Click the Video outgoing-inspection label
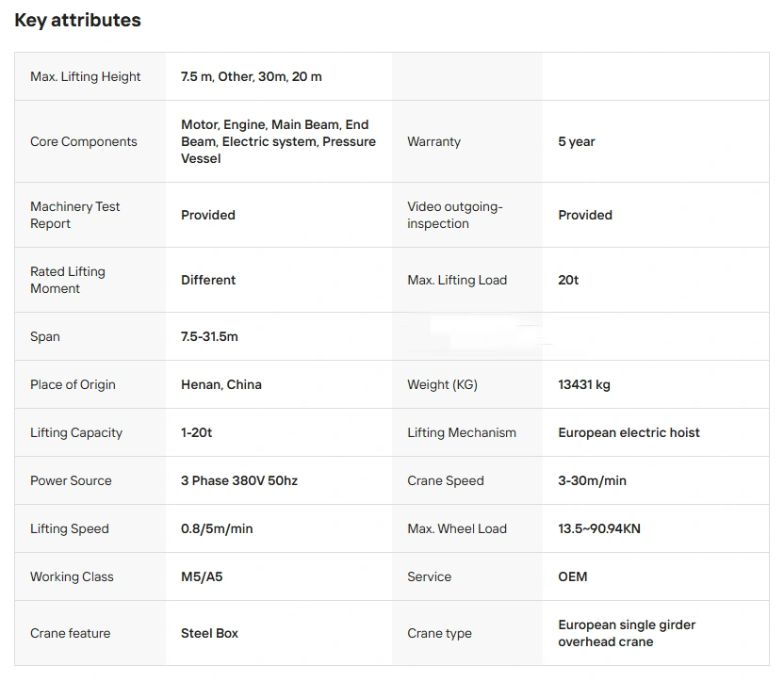 455,215
